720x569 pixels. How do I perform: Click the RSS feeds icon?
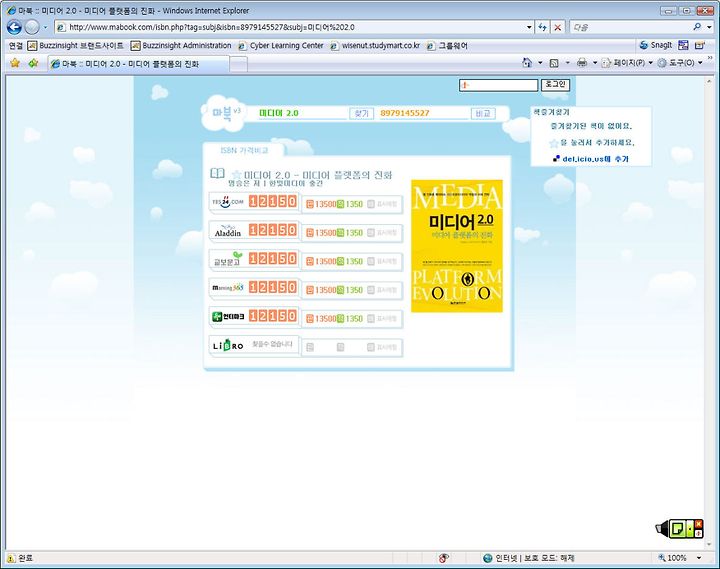[x=554, y=63]
